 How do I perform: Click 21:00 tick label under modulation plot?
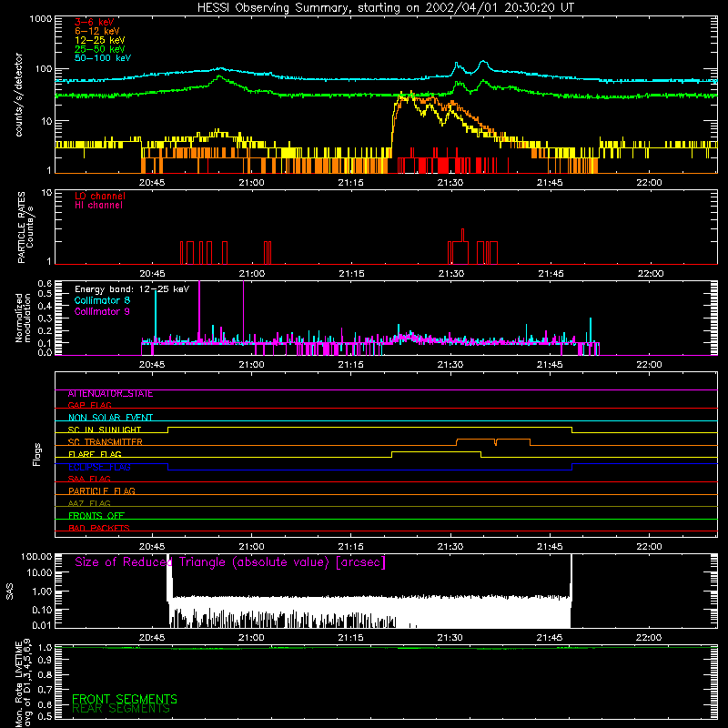[x=251, y=365]
